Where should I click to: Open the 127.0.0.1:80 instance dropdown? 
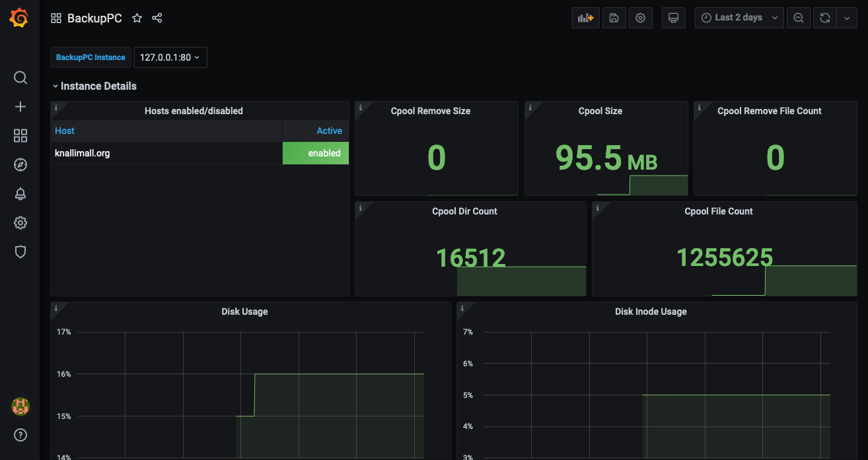(170, 57)
